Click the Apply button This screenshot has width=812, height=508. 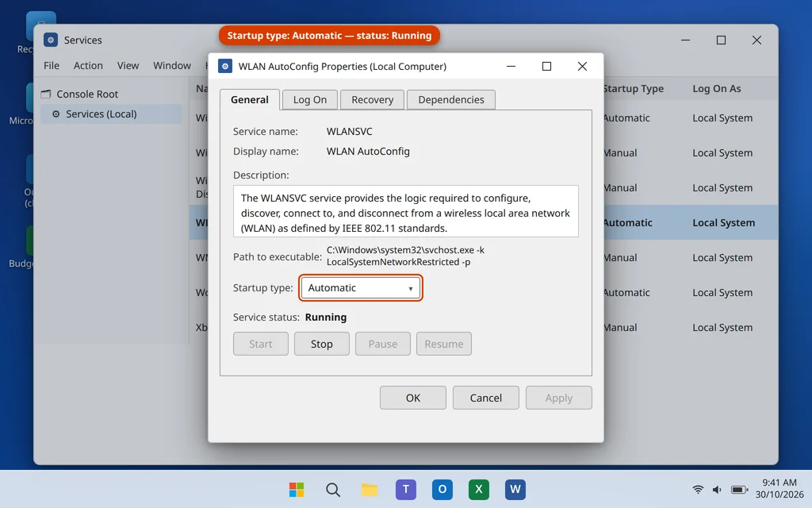(x=559, y=398)
